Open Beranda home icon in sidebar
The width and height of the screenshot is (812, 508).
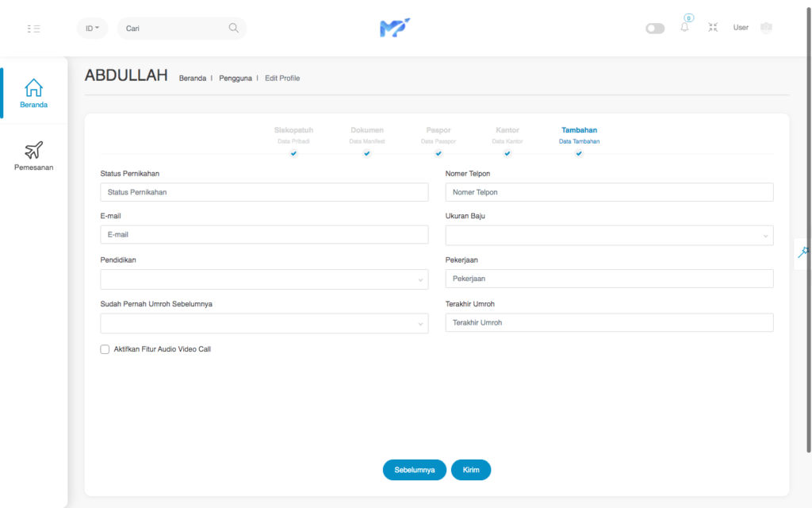(x=34, y=87)
